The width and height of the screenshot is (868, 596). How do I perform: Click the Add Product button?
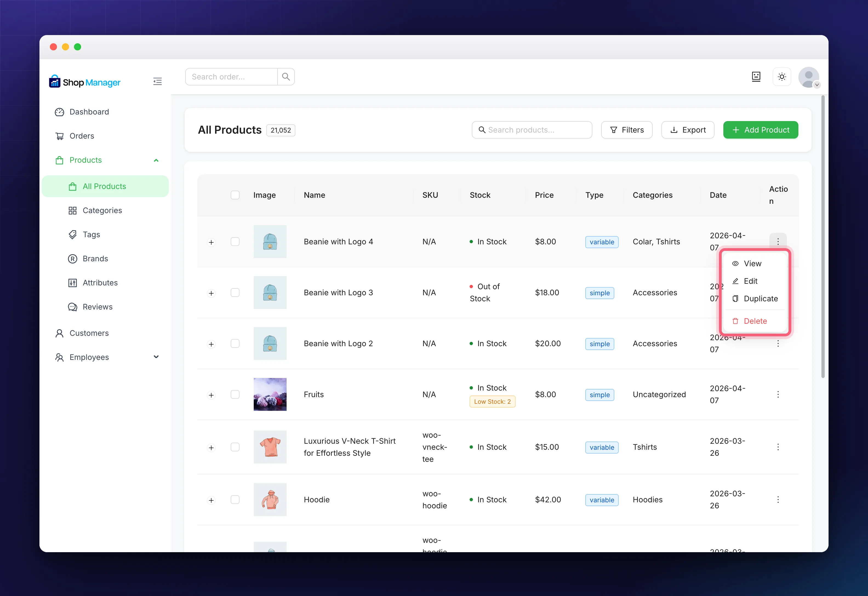coord(760,130)
